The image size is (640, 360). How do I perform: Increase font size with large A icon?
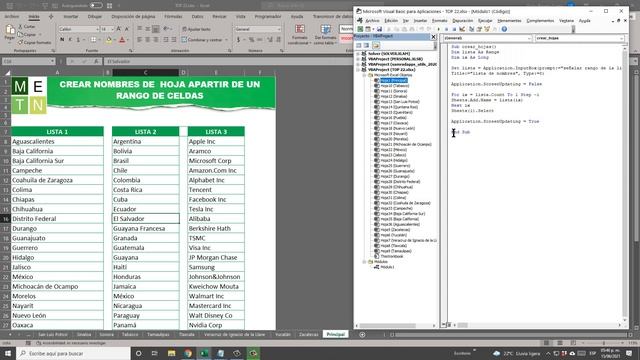(x=119, y=29)
